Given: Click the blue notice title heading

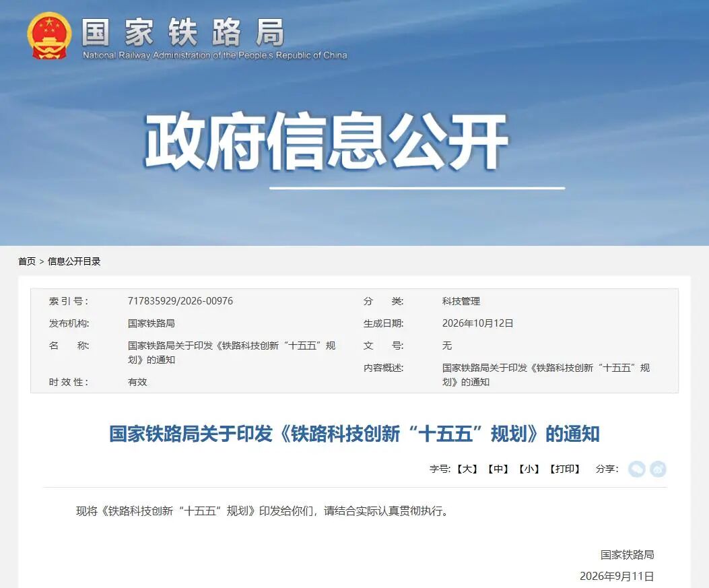Looking at the screenshot, I should coord(354,434).
